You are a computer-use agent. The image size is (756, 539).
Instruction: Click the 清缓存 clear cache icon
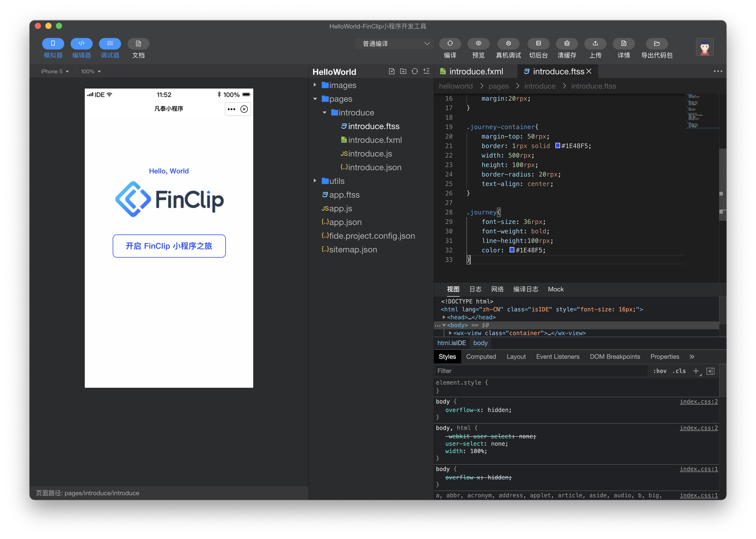(x=567, y=43)
